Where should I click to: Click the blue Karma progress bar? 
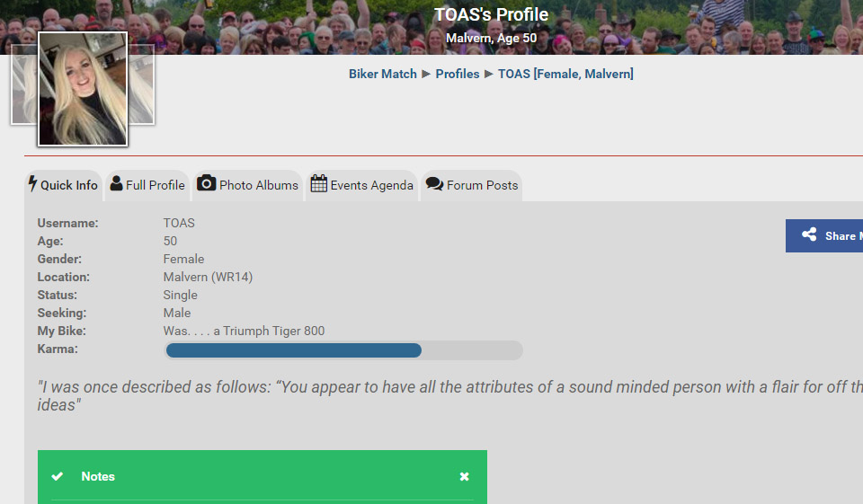tap(294, 349)
